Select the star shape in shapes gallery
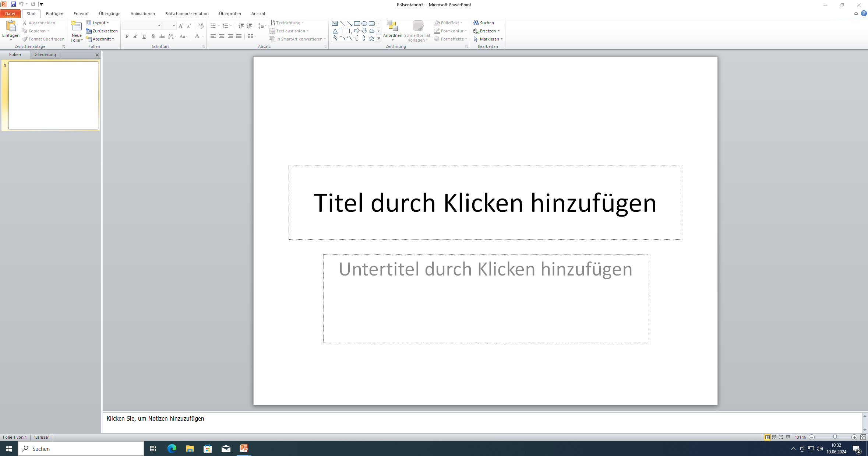Viewport: 868px width, 456px height. pos(371,38)
